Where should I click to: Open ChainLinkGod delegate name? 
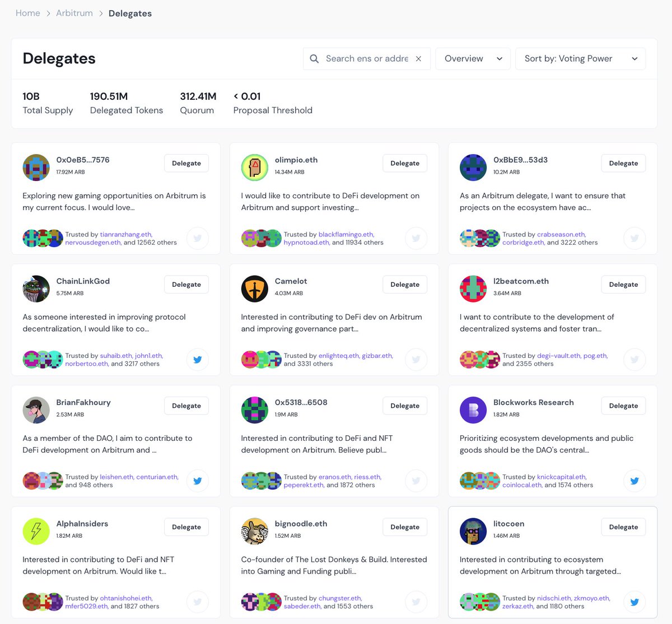[83, 281]
